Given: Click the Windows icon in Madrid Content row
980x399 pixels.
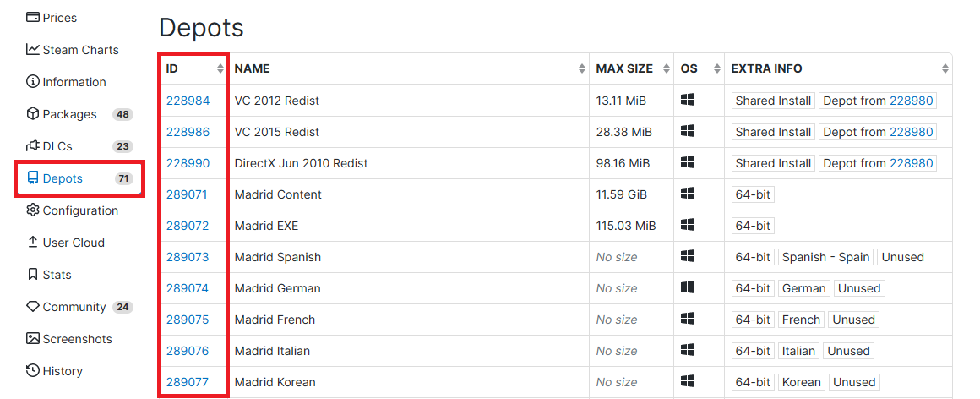Looking at the screenshot, I should [688, 194].
